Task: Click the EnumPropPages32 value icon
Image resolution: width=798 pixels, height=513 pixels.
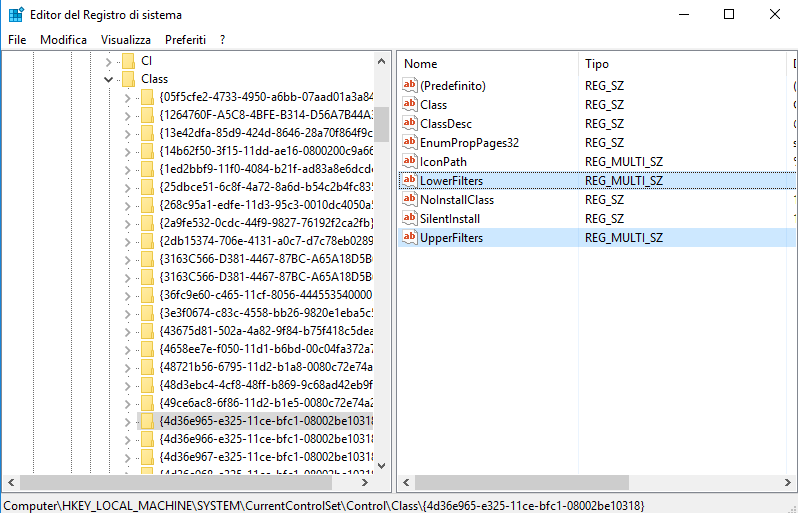Action: [x=410, y=142]
